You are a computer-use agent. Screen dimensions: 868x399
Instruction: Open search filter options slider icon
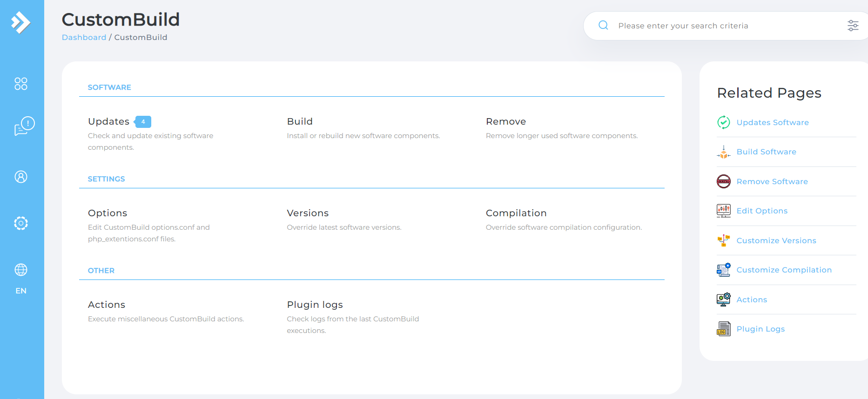853,26
